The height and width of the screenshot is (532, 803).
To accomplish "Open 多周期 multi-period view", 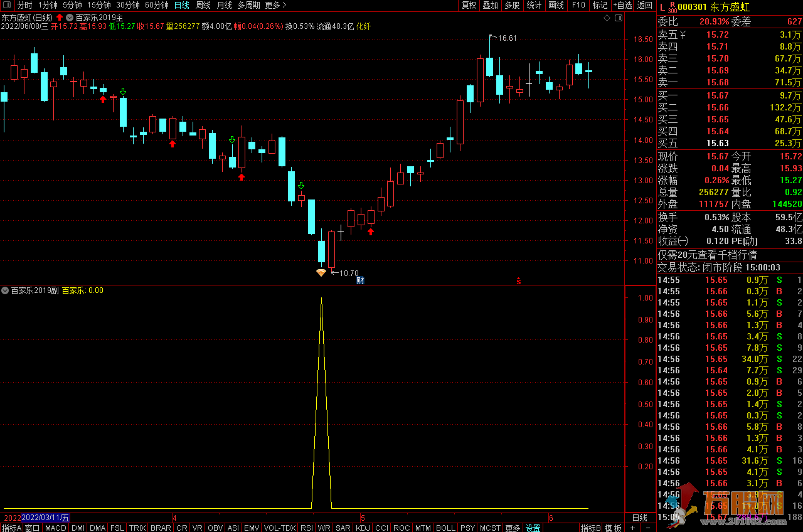I will (248, 5).
